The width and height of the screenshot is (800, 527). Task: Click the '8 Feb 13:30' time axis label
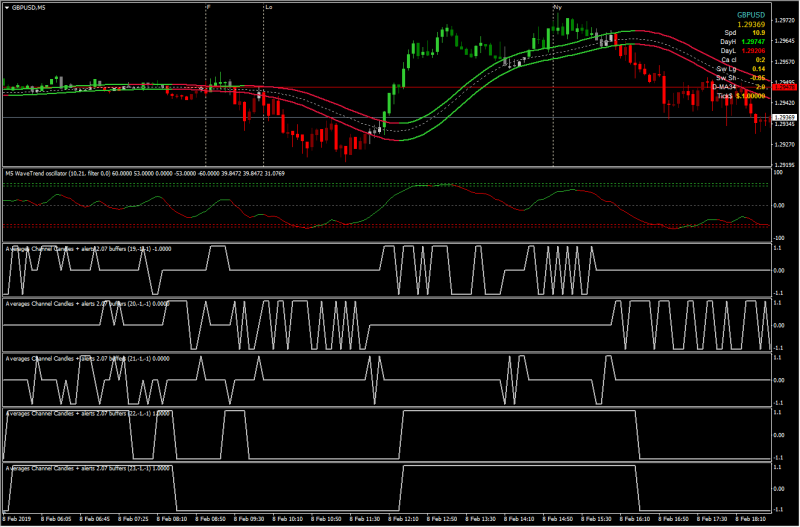481,519
